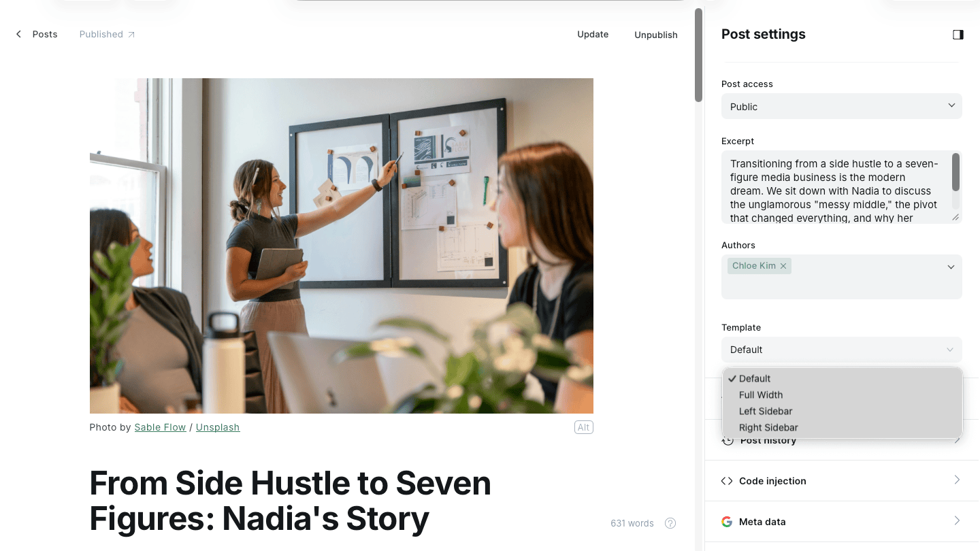Click the Update button
The width and height of the screenshot is (980, 551).
coord(593,34)
